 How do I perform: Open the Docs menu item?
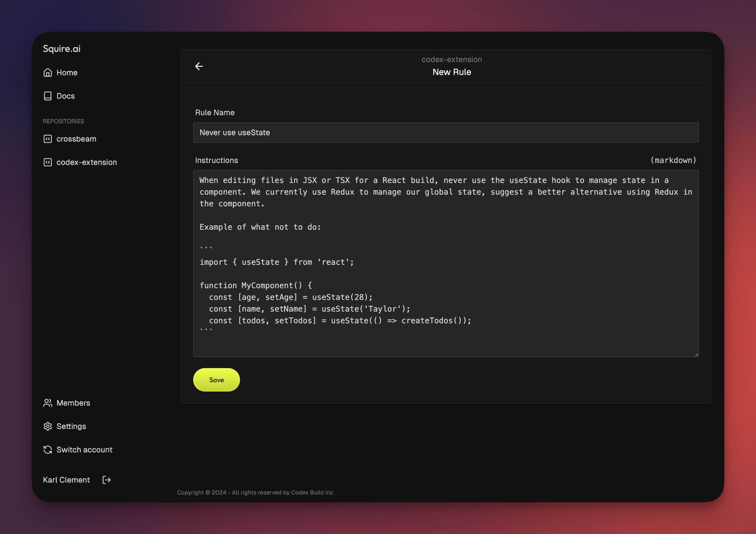66,96
